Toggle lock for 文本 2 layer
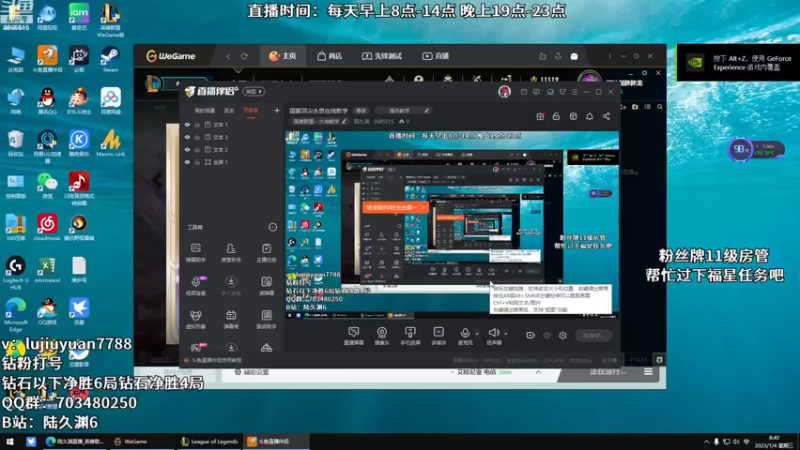 click(197, 149)
